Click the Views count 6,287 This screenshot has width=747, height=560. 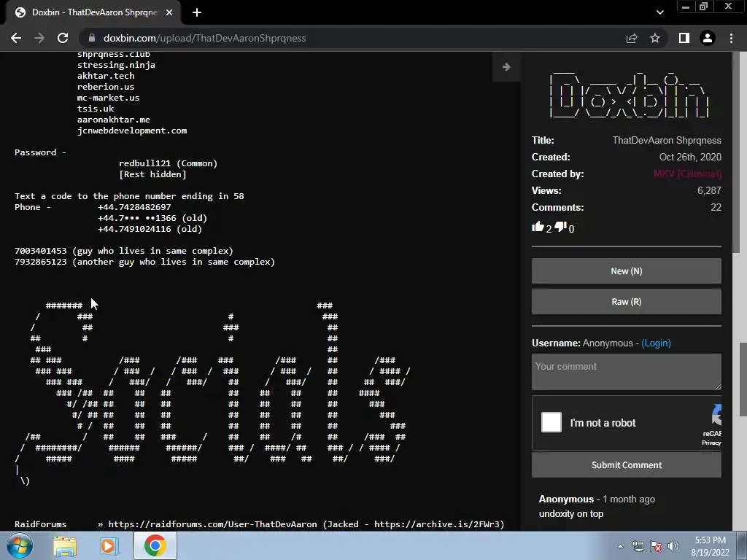[709, 190]
